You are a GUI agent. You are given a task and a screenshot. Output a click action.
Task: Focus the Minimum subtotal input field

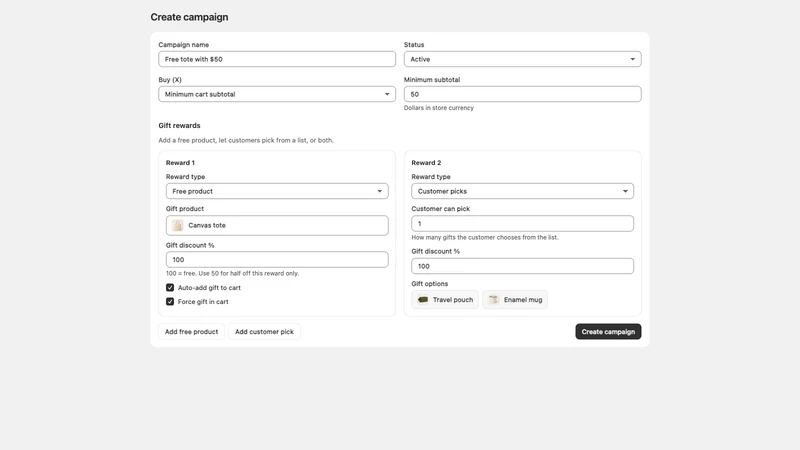click(x=522, y=94)
